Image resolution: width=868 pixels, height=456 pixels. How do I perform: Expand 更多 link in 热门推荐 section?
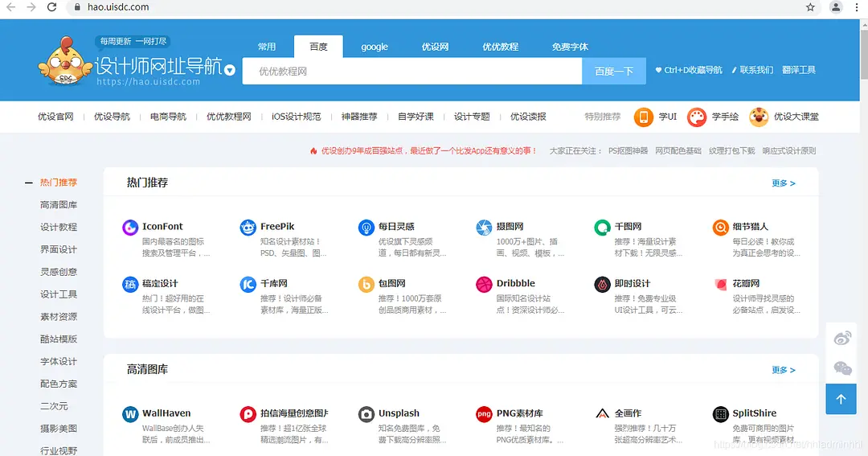pyautogui.click(x=783, y=183)
